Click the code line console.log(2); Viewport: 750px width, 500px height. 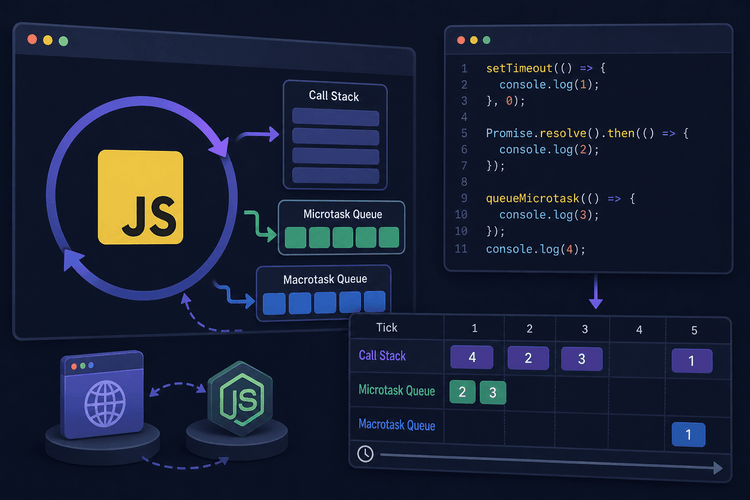point(549,150)
